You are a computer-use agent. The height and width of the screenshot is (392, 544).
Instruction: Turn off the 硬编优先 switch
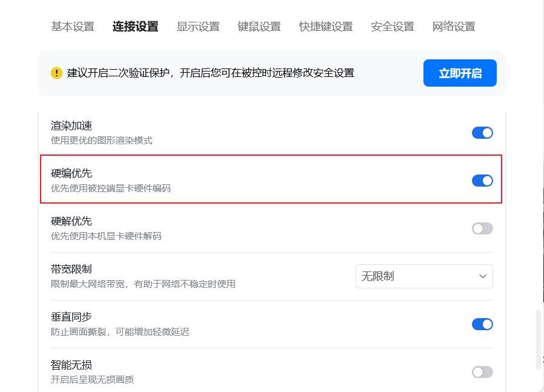coord(482,181)
